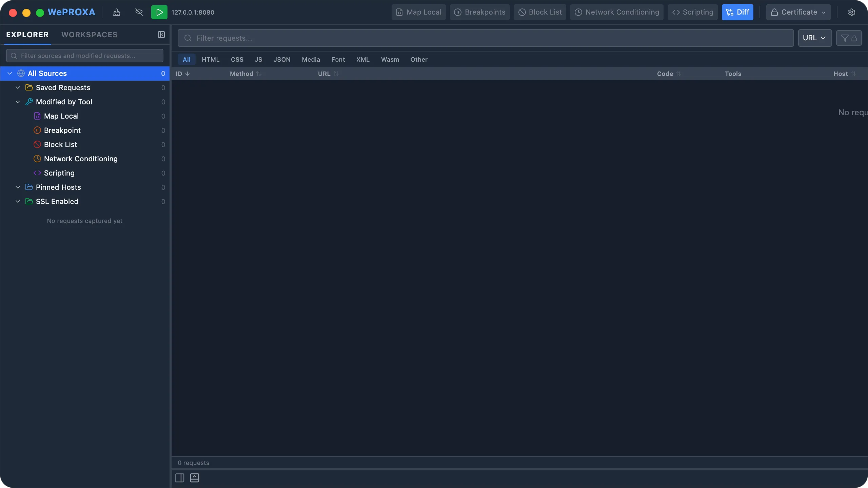Viewport: 868px width, 488px height.
Task: Switch to the EXPLORER tab
Action: 27,35
